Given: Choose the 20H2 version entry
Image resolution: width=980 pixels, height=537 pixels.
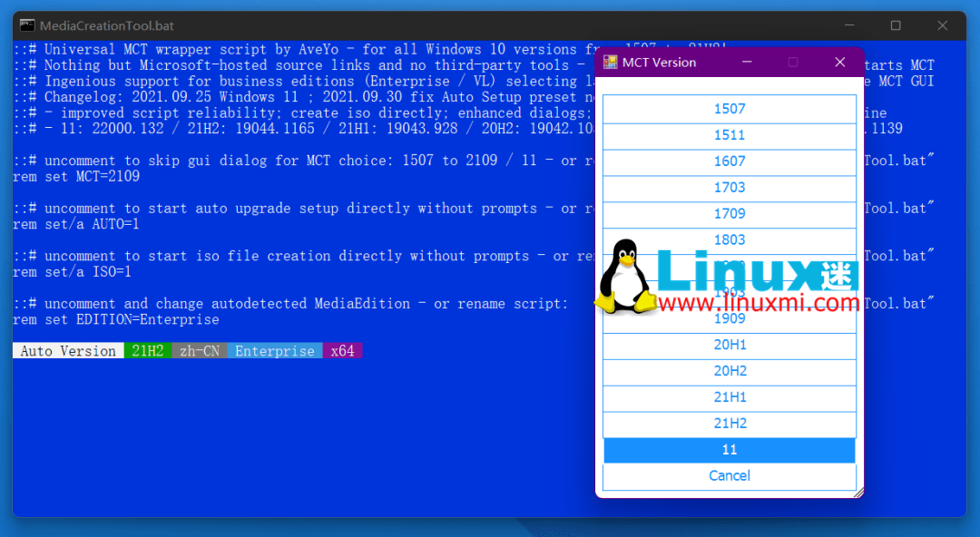Looking at the screenshot, I should point(730,371).
